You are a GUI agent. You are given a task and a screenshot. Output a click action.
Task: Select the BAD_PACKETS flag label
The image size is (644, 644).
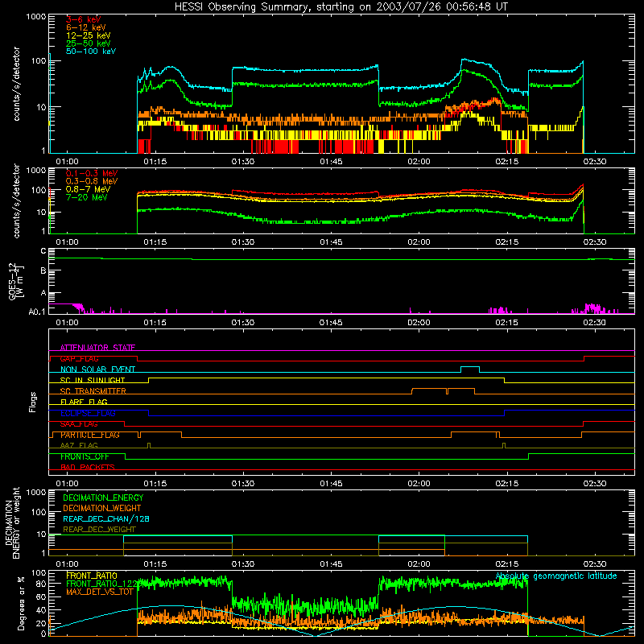pos(88,467)
